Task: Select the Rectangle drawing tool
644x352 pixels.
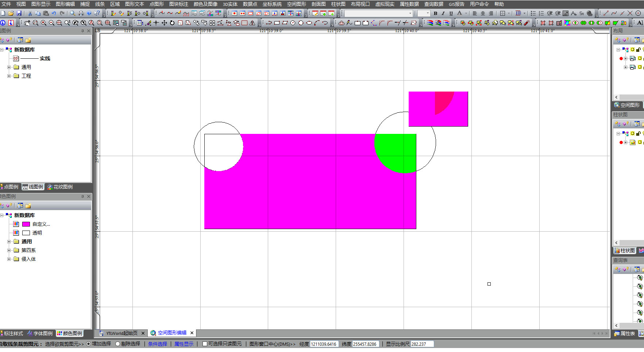Action: coord(277,23)
